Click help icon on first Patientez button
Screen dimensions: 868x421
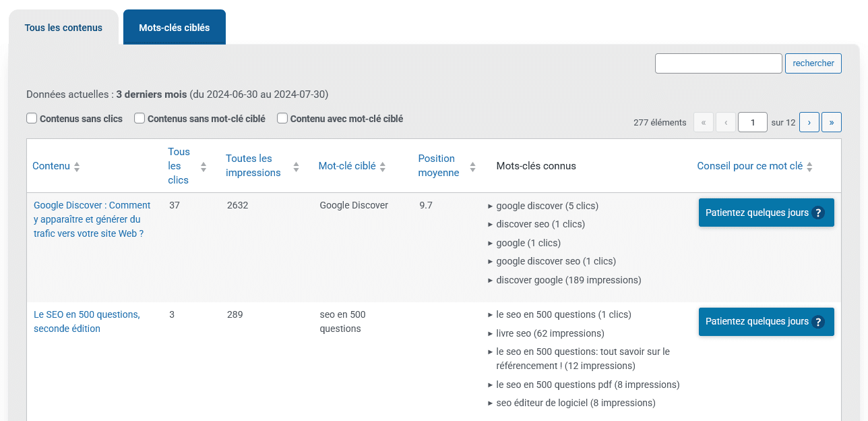(819, 213)
